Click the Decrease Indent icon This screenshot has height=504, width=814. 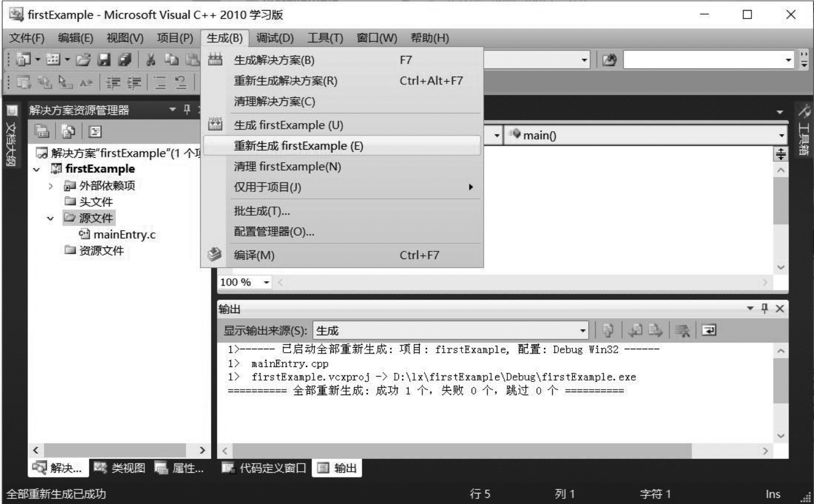[x=113, y=82]
